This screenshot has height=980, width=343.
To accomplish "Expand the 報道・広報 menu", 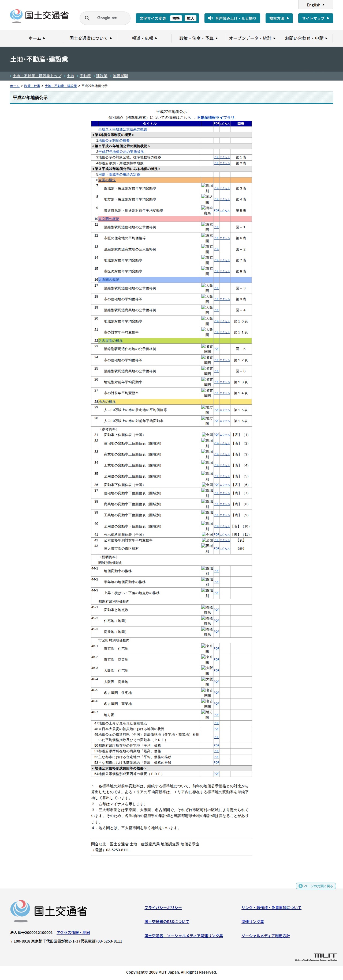I will pyautogui.click(x=144, y=38).
